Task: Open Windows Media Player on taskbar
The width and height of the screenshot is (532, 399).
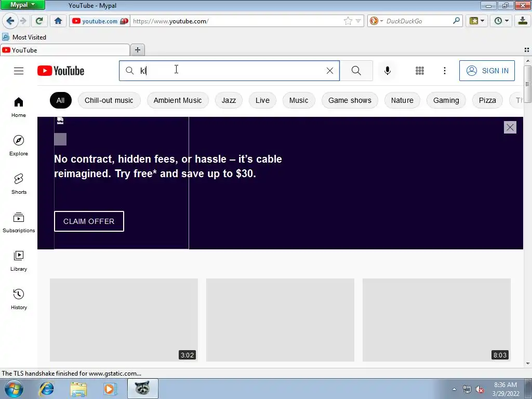Action: (x=110, y=389)
